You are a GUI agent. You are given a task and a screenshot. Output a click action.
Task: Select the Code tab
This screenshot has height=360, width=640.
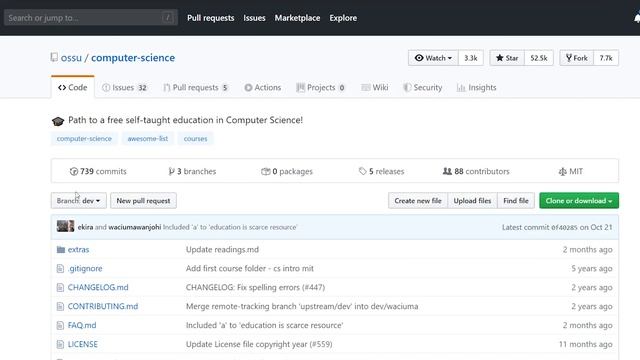73,87
